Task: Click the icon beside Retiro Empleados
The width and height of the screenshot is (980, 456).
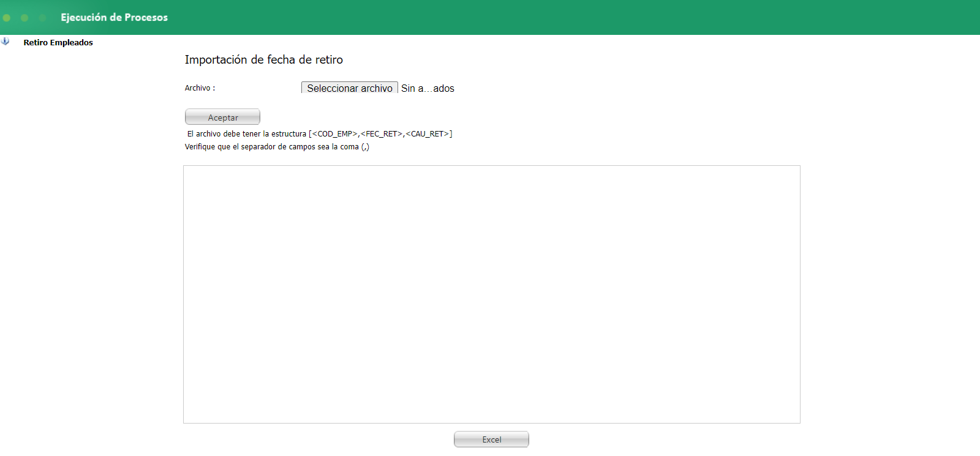Action: click(6, 42)
